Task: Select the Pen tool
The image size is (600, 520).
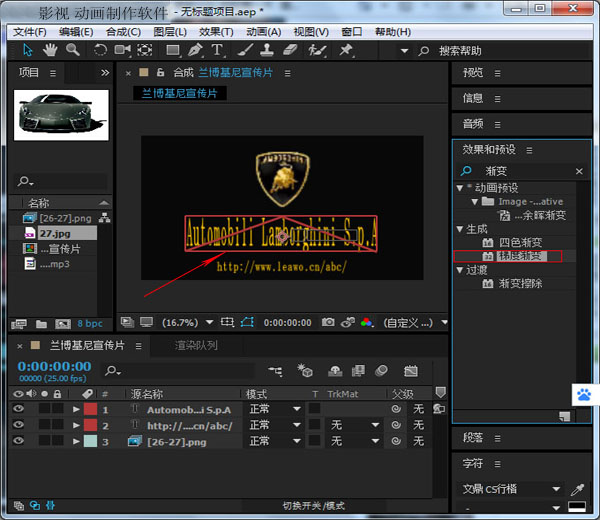Action: [x=195, y=50]
